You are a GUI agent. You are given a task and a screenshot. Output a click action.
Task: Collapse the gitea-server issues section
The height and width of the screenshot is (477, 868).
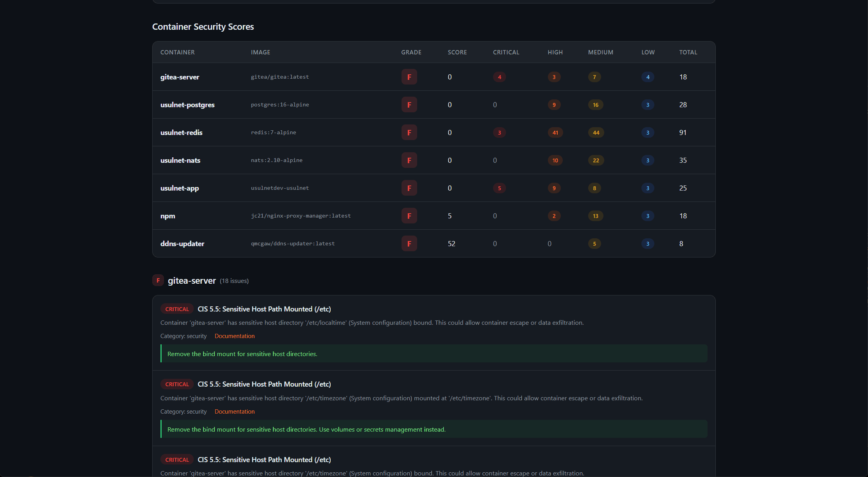[192, 281]
